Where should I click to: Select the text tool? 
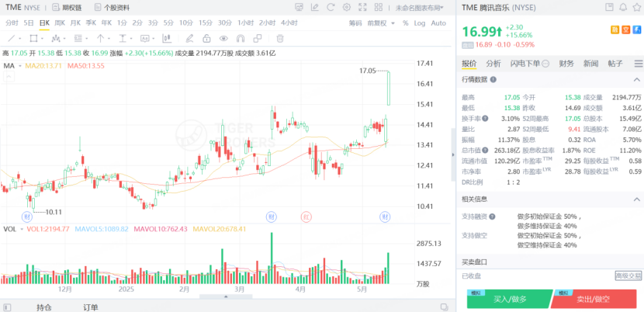click(x=123, y=39)
